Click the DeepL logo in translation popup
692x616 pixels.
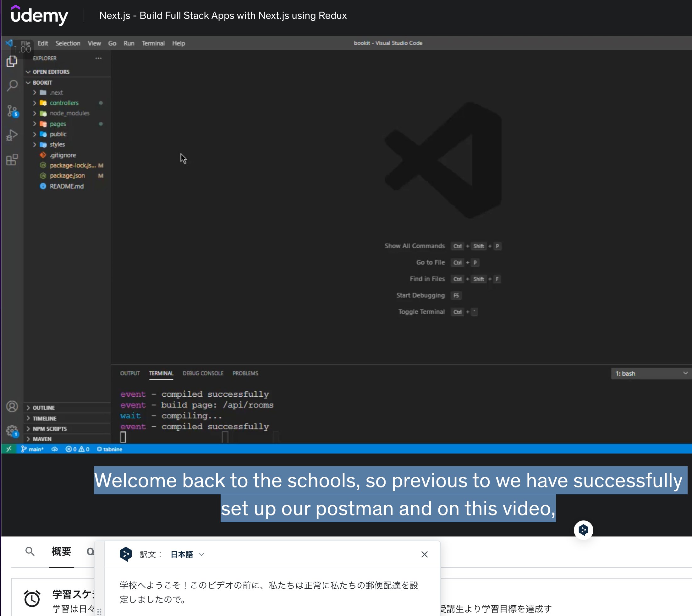pos(126,554)
